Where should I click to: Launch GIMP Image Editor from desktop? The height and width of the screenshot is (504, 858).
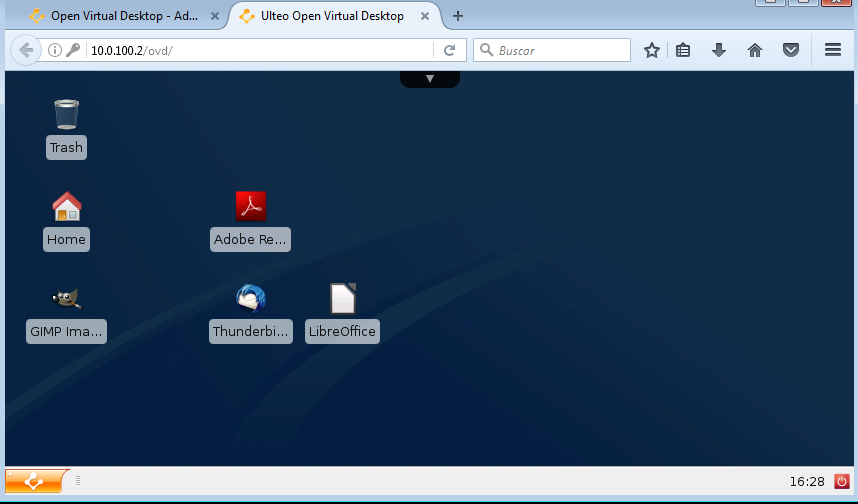click(66, 299)
